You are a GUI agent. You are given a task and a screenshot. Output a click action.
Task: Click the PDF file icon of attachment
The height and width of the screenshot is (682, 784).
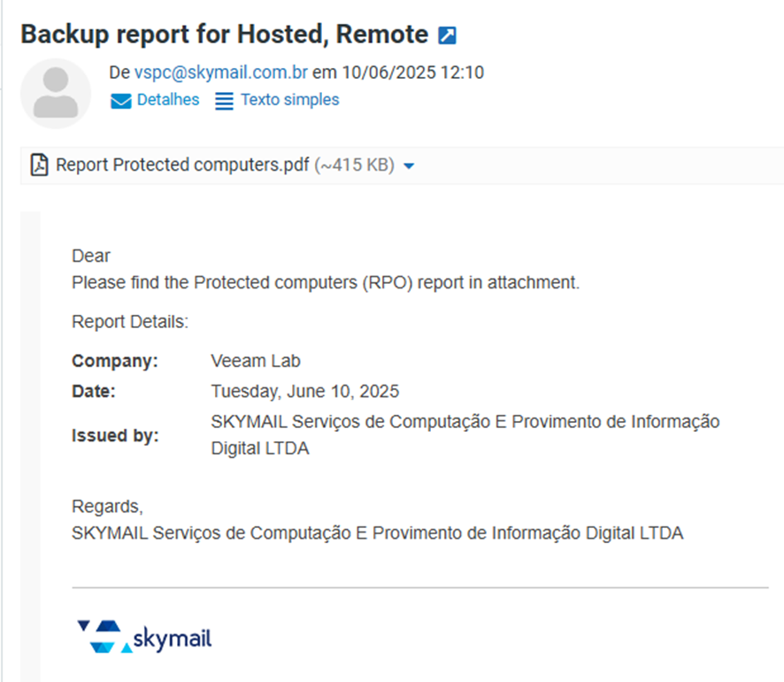pyautogui.click(x=39, y=165)
